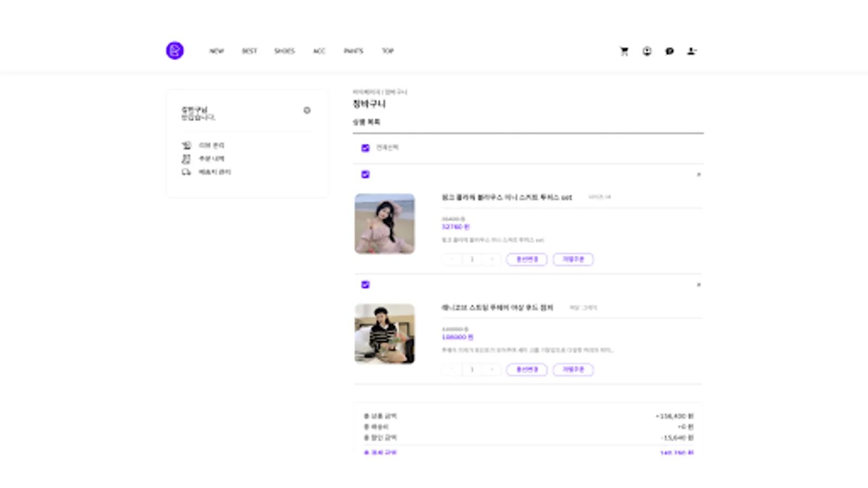Image resolution: width=868 pixels, height=488 pixels.
Task: Click the gray option text beside the striped hoodie title
Action: (x=583, y=307)
